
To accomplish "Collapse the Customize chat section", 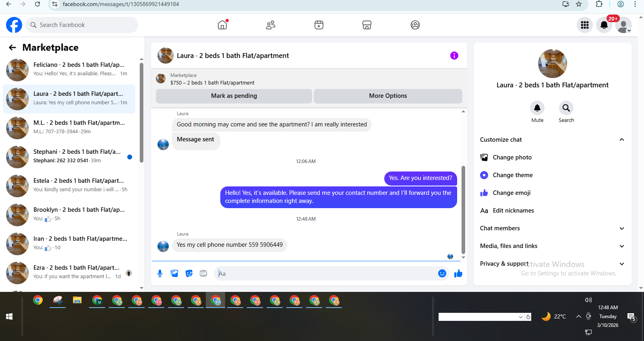I will [x=552, y=140].
